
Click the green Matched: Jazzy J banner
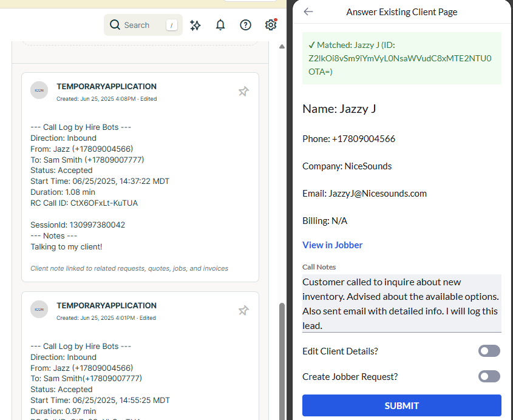(403, 58)
